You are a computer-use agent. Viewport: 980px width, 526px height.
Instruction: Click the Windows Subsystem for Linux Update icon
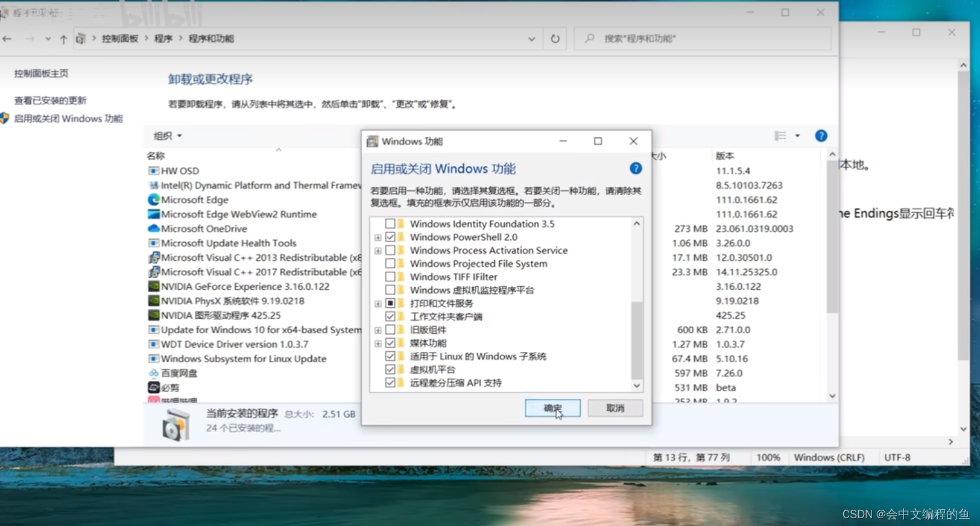[154, 358]
